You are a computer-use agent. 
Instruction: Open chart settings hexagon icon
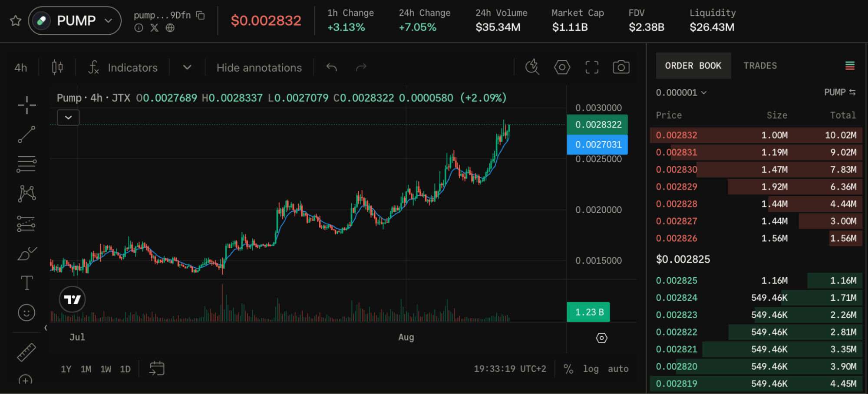[562, 67]
